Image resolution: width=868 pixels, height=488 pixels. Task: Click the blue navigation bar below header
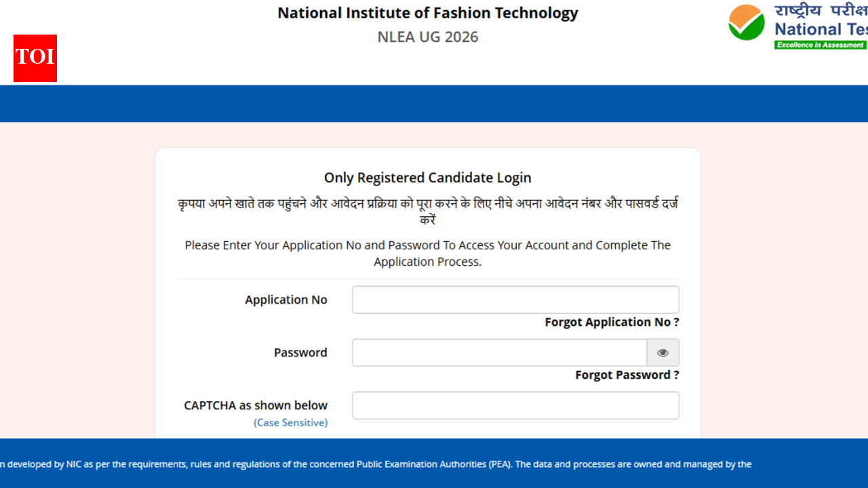click(x=434, y=104)
